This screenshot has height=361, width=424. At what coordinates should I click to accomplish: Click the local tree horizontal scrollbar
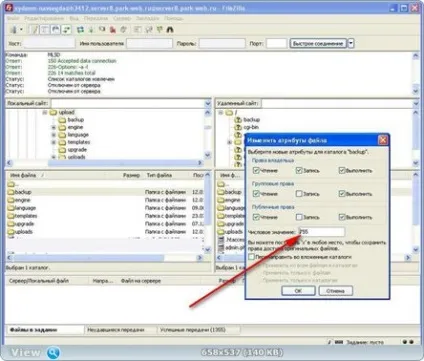tap(104, 163)
